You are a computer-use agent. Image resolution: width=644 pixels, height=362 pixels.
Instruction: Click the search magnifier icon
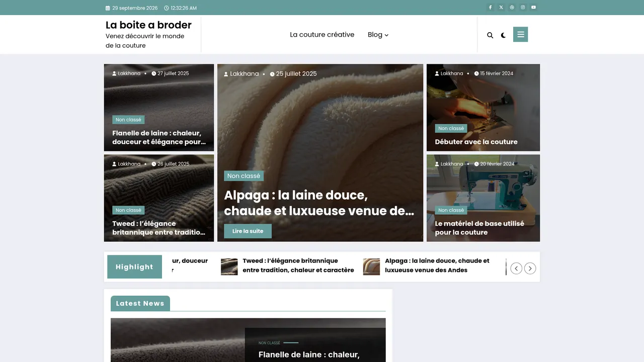coord(490,35)
